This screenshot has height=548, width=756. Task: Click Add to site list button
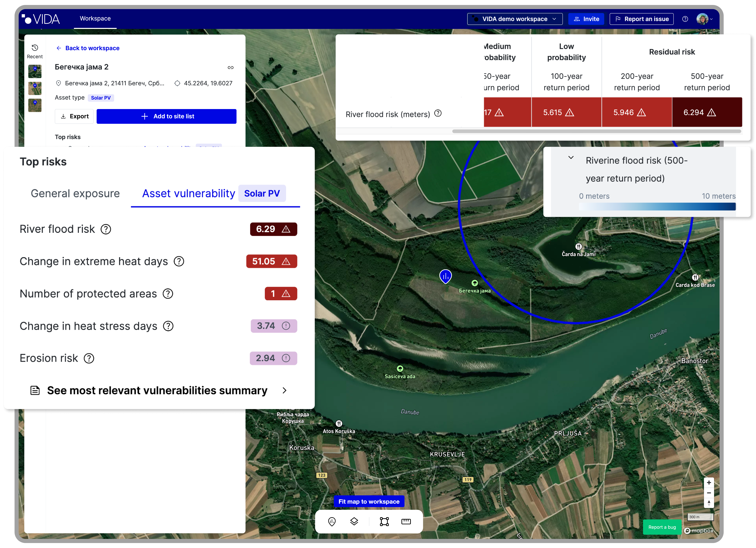[166, 116]
